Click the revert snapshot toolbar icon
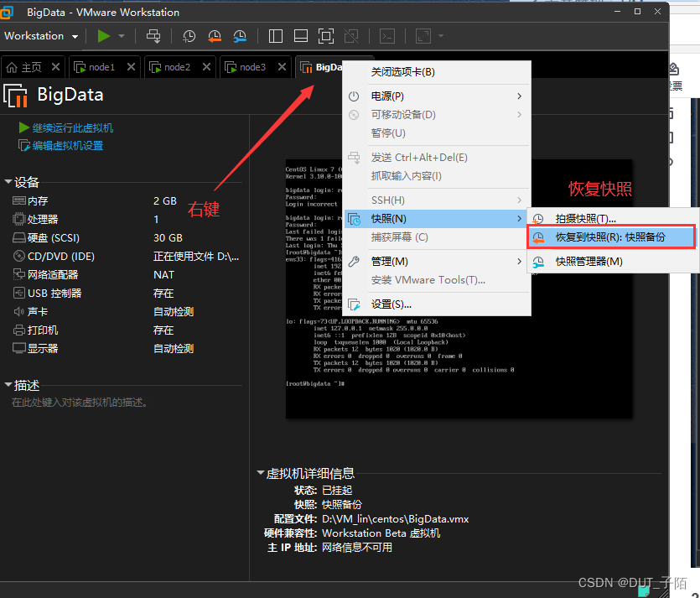The height and width of the screenshot is (598, 700). [x=215, y=36]
